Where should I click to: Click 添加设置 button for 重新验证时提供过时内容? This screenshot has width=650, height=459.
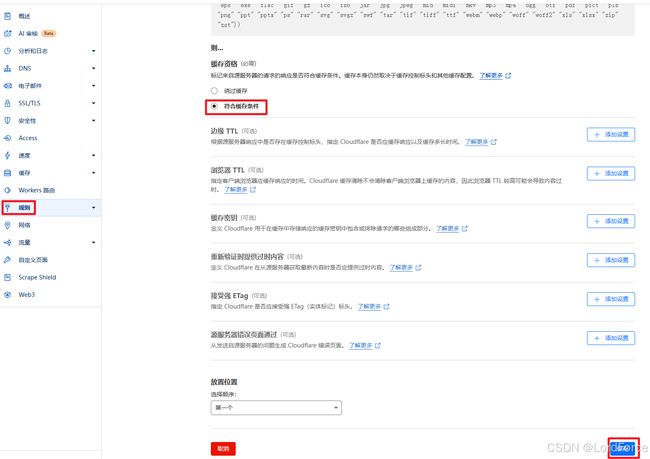pos(611,260)
